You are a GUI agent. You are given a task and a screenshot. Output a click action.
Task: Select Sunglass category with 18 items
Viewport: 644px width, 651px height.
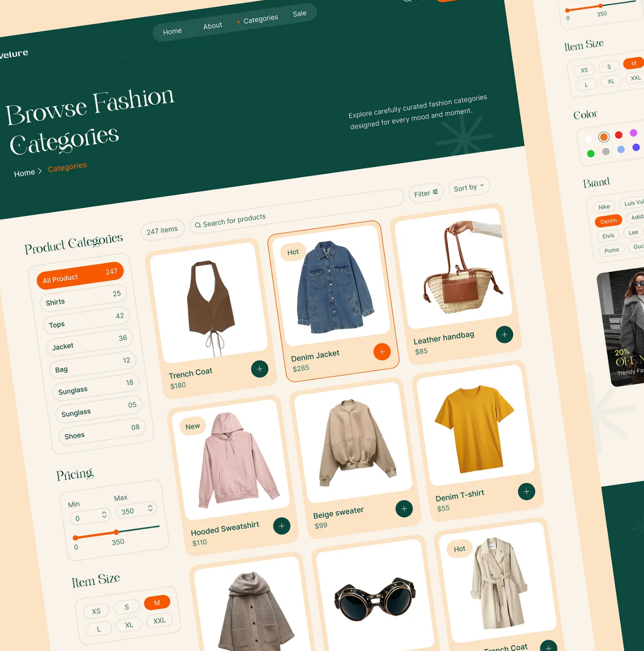96,386
